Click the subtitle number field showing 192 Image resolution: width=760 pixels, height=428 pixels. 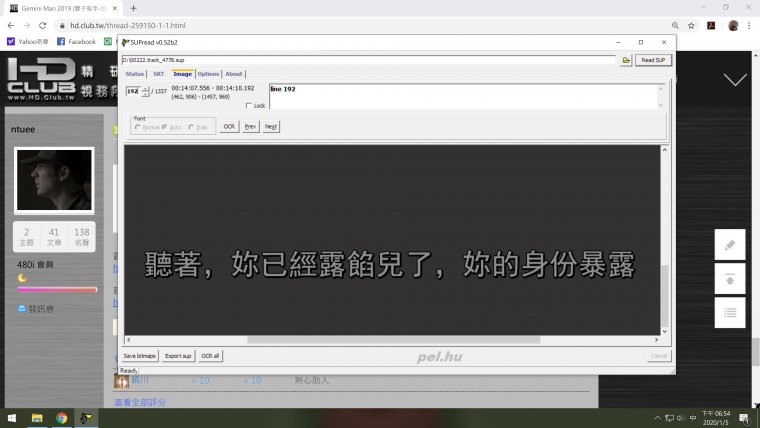pos(133,91)
